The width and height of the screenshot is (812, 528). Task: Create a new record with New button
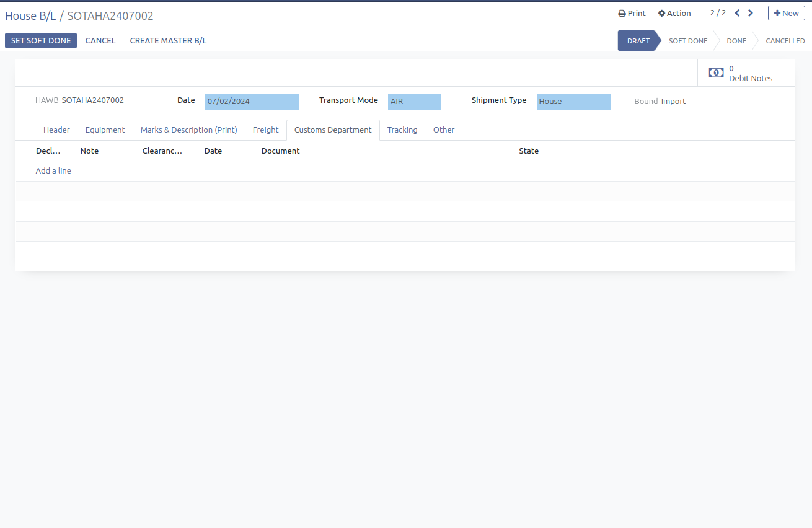click(x=786, y=13)
